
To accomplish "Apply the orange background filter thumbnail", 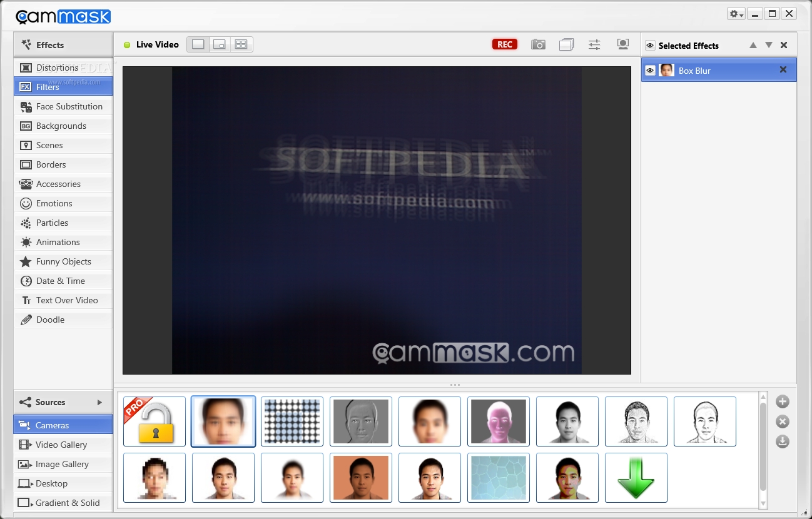I will point(361,478).
